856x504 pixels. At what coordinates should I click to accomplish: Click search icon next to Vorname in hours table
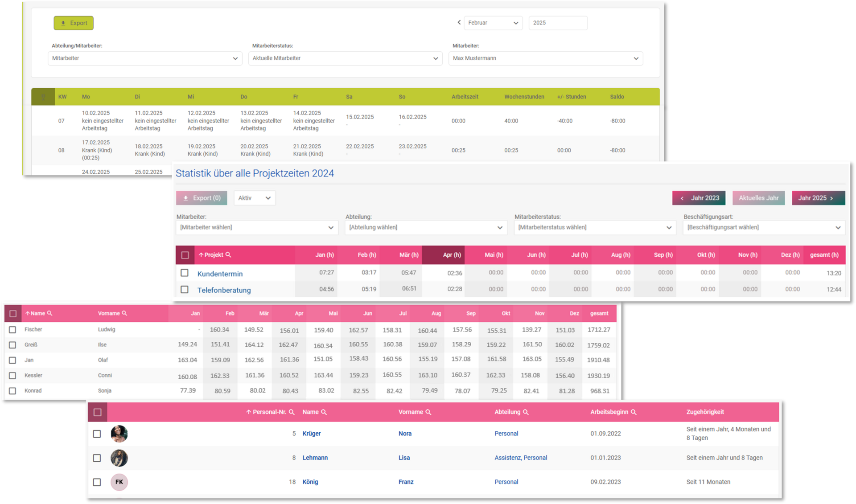(x=124, y=313)
